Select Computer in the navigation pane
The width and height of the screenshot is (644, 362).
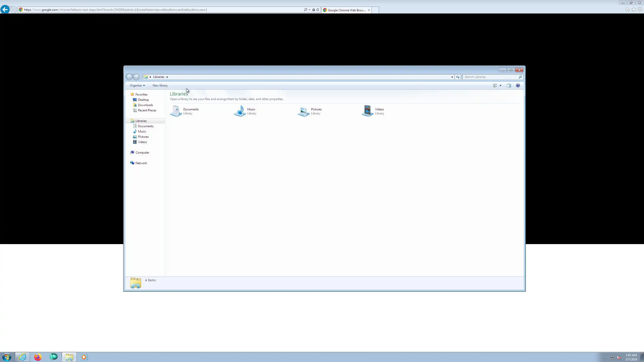(x=142, y=153)
